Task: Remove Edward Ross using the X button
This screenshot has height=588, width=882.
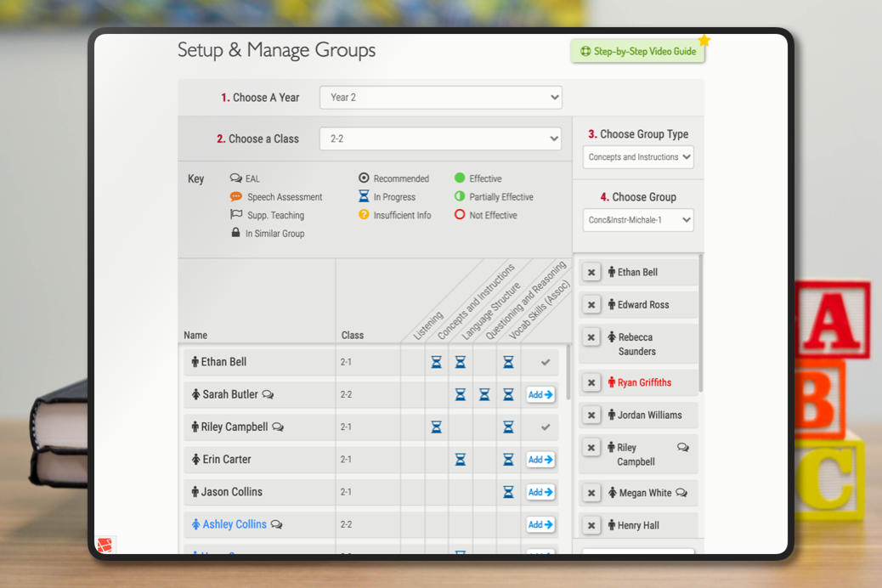Action: pos(591,305)
